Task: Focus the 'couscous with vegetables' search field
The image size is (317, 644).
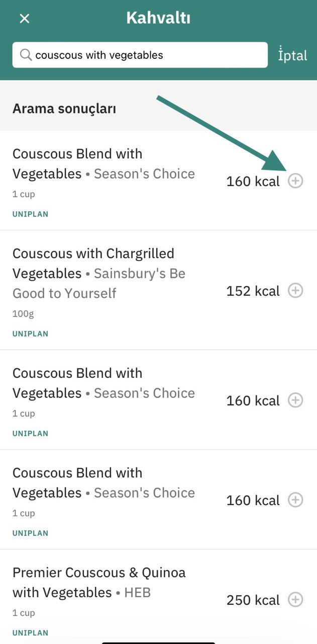Action: pos(140,55)
